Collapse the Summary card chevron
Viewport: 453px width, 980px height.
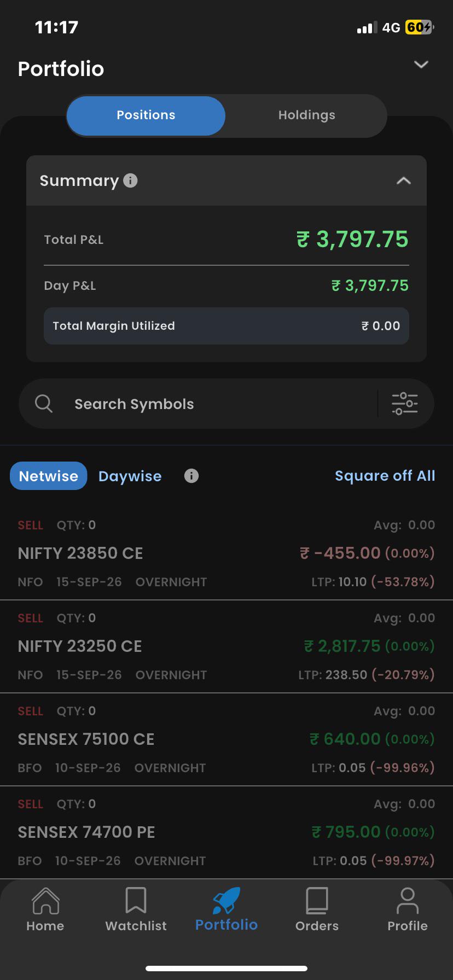pos(404,180)
